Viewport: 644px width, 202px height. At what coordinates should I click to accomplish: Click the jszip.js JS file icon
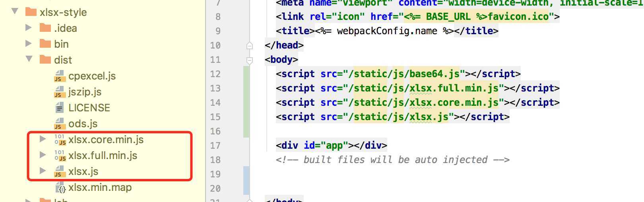(60, 92)
